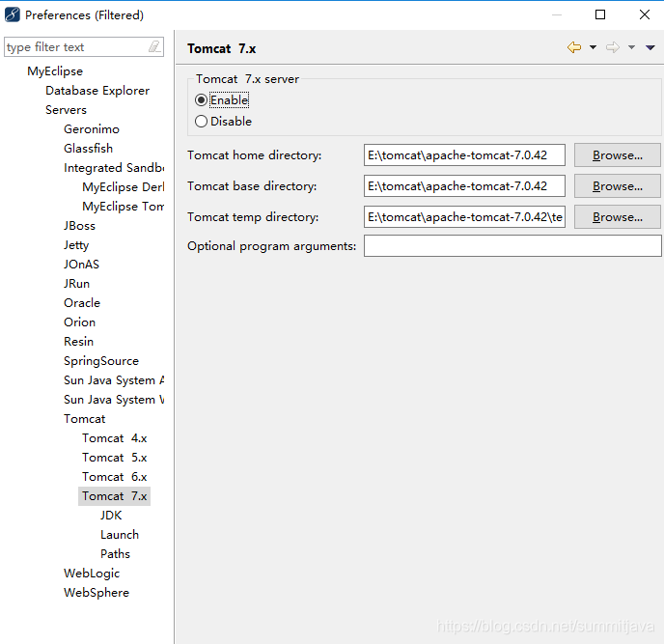Select Geronimo server entry
Viewport: 664px width, 644px height.
tap(92, 129)
